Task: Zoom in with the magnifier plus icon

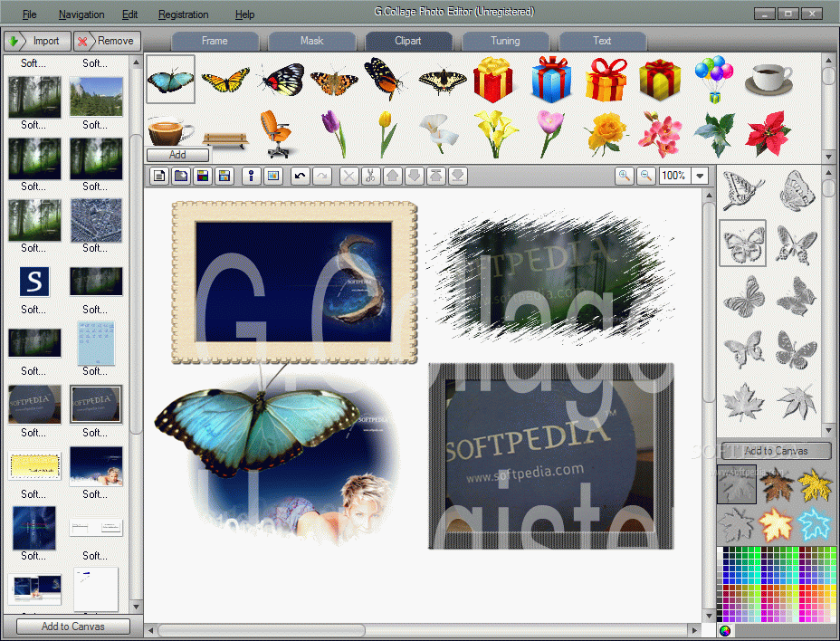Action: tap(624, 176)
